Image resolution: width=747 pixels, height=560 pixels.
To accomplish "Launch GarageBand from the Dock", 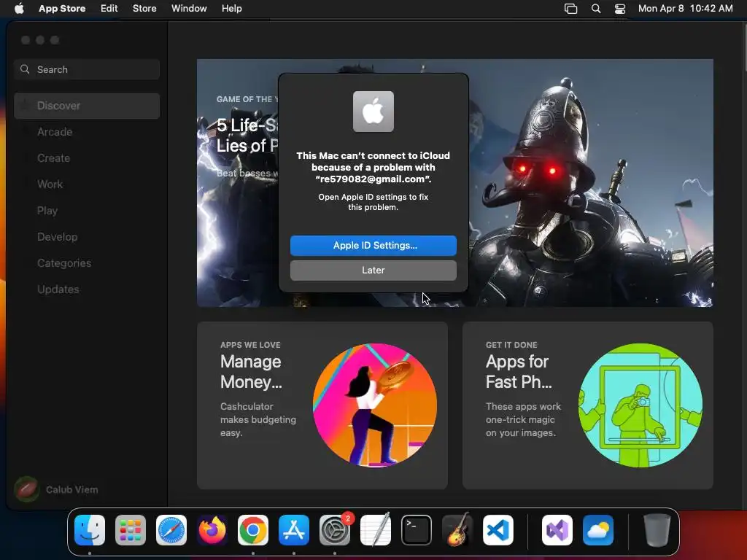I will (457, 530).
